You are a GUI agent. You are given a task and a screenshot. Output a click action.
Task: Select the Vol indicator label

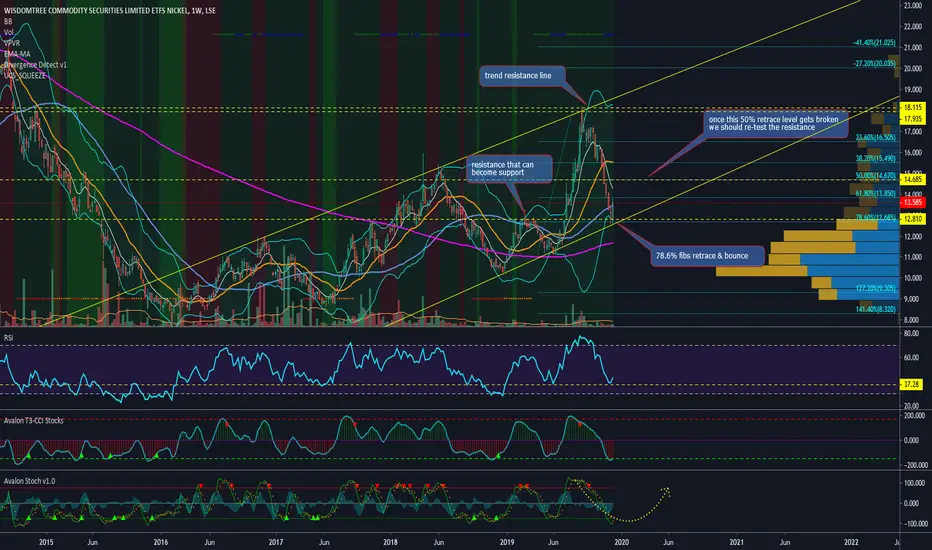pyautogui.click(x=8, y=32)
